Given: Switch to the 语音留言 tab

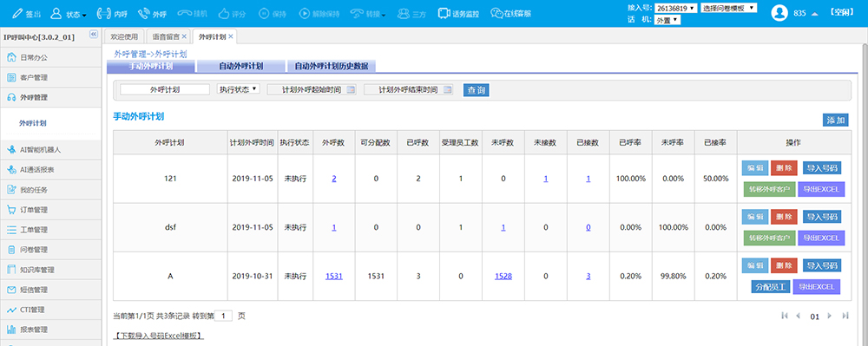Looking at the screenshot, I should coord(166,36).
